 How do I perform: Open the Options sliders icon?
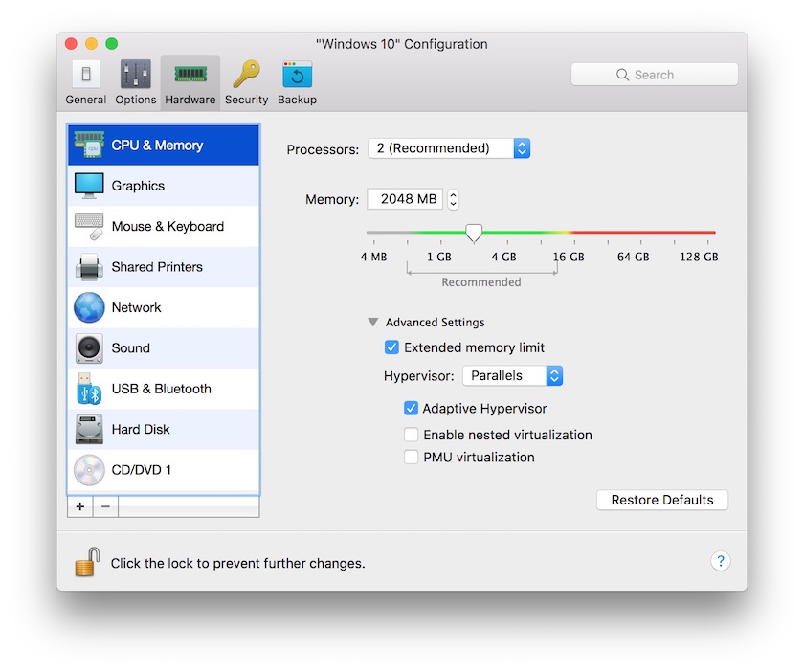coord(135,75)
